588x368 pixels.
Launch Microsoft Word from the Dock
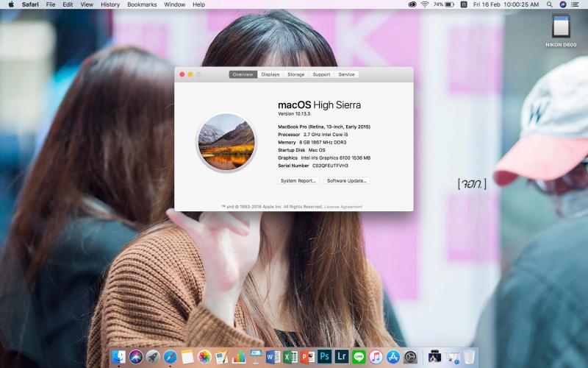pyautogui.click(x=273, y=356)
